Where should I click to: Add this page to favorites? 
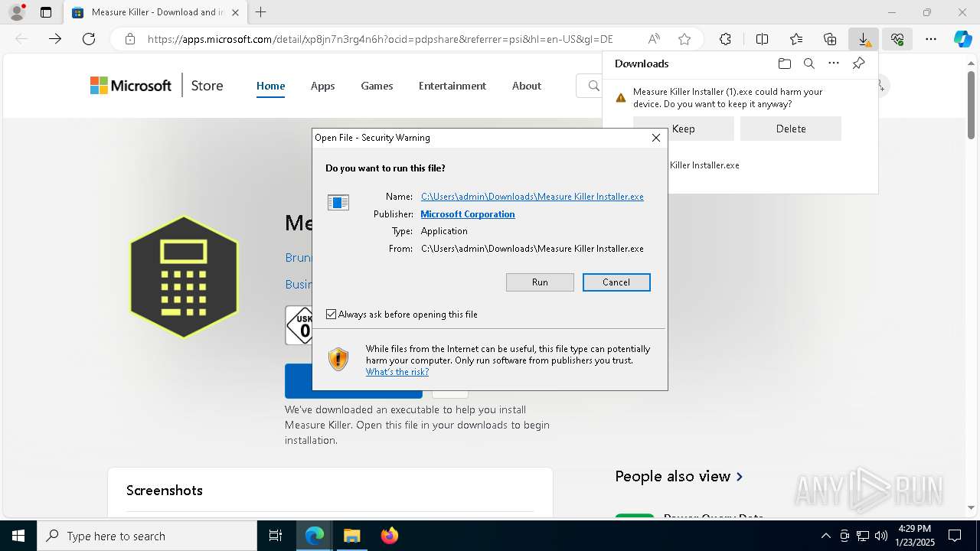coord(684,39)
